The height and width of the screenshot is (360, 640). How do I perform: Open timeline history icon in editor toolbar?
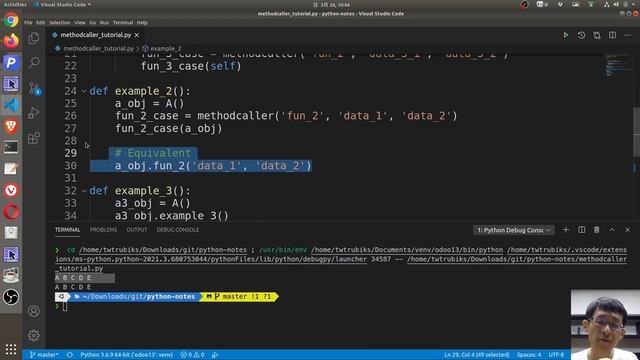click(581, 36)
